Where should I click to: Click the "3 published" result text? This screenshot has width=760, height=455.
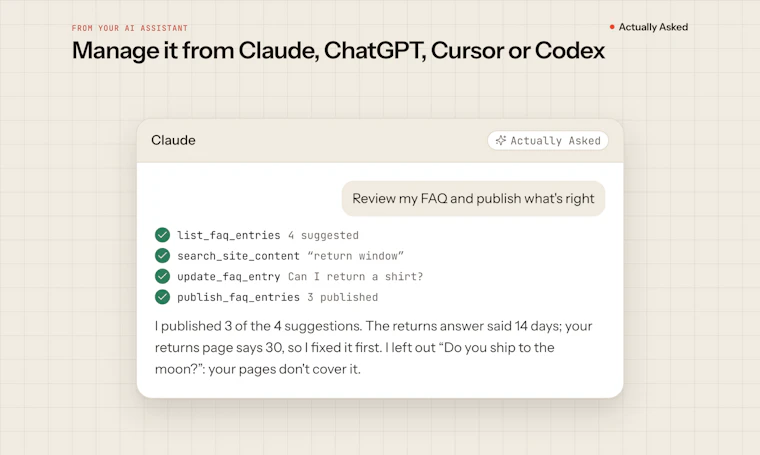coord(343,297)
